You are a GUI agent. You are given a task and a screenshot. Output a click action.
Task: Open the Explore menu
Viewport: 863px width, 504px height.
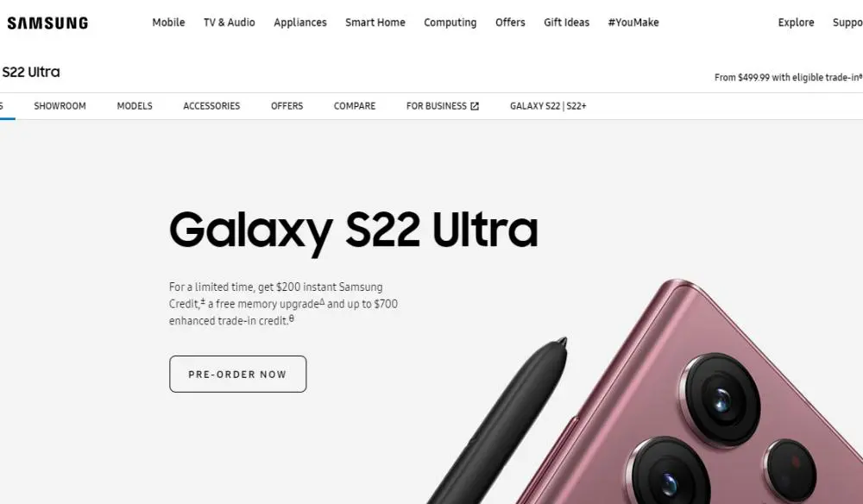pos(796,22)
